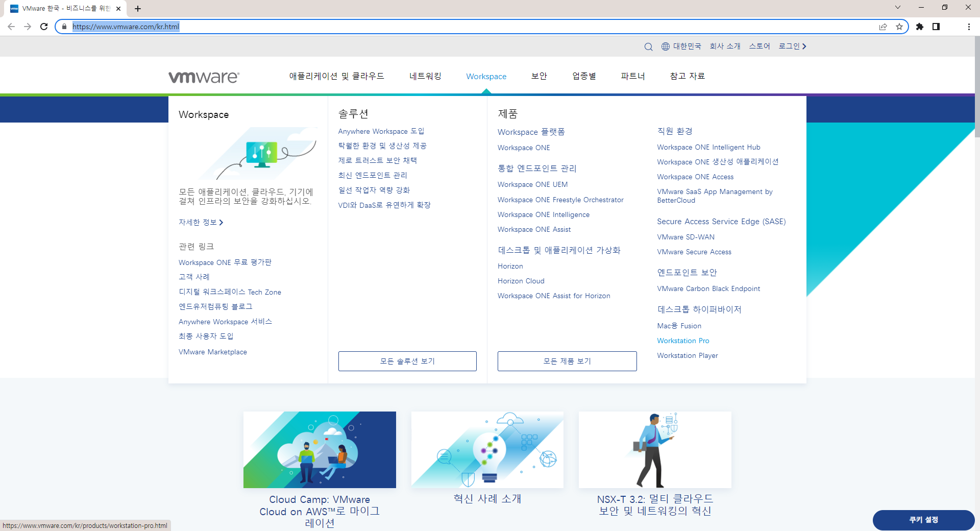The height and width of the screenshot is (531, 980).
Task: Open 고객 사례 link
Action: [x=194, y=277]
